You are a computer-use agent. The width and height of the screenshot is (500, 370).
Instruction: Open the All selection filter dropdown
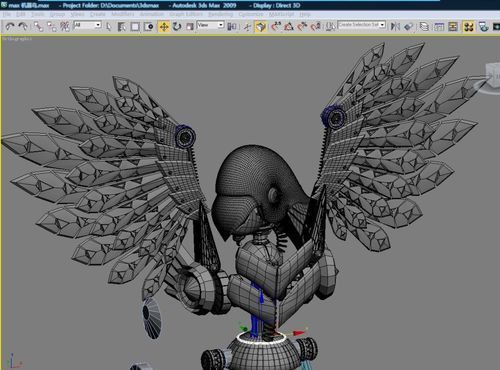(87, 25)
